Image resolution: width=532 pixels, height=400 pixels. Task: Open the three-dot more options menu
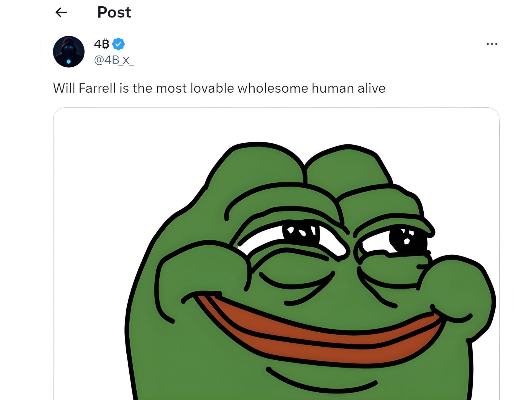tap(492, 44)
